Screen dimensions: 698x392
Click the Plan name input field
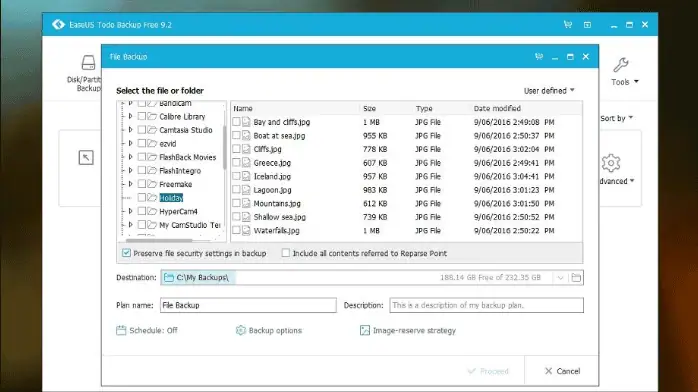(248, 305)
